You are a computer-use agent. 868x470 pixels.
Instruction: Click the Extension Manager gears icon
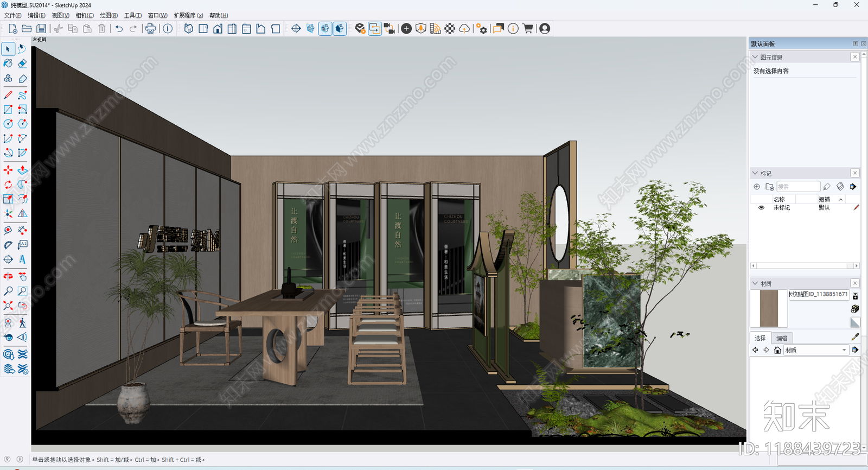[x=482, y=29]
